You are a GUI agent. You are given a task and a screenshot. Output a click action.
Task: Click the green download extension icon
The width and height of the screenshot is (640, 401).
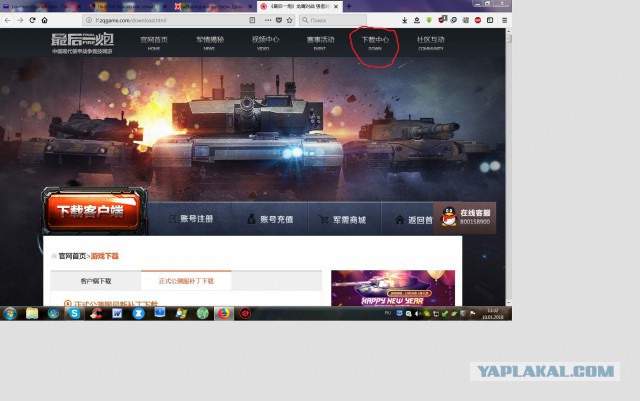point(429,20)
